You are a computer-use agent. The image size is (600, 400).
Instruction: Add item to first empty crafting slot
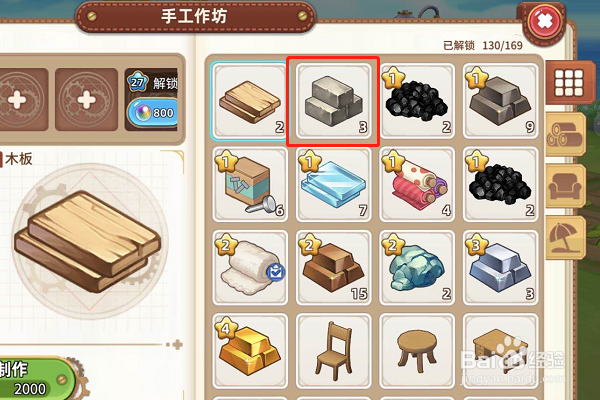[x=19, y=100]
